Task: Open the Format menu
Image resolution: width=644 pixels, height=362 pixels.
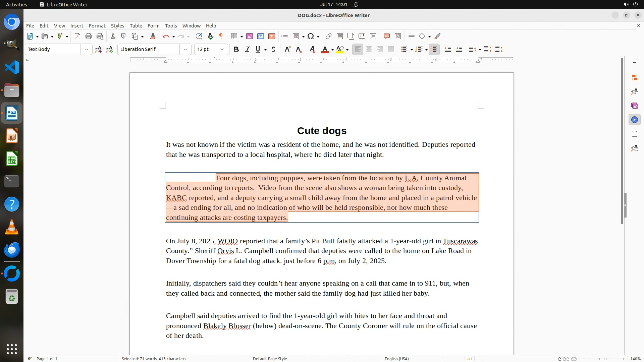Action: [97, 26]
